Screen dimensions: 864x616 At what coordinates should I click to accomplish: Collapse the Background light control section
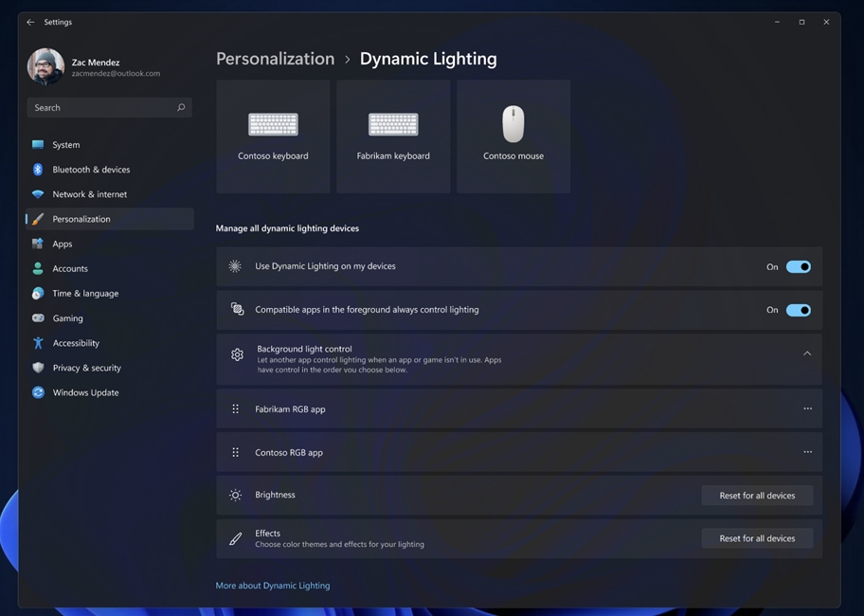(x=808, y=355)
